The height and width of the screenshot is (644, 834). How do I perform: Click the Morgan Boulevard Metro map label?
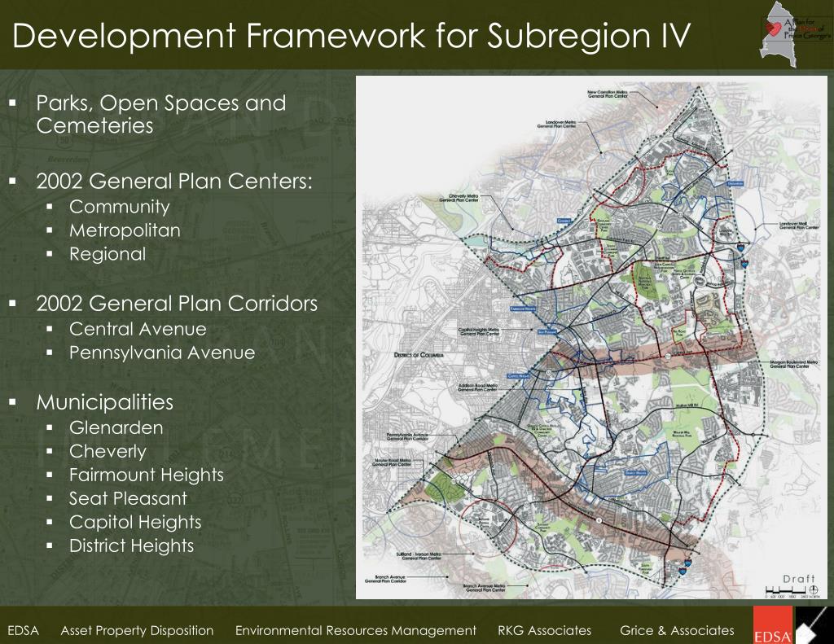pyautogui.click(x=795, y=364)
